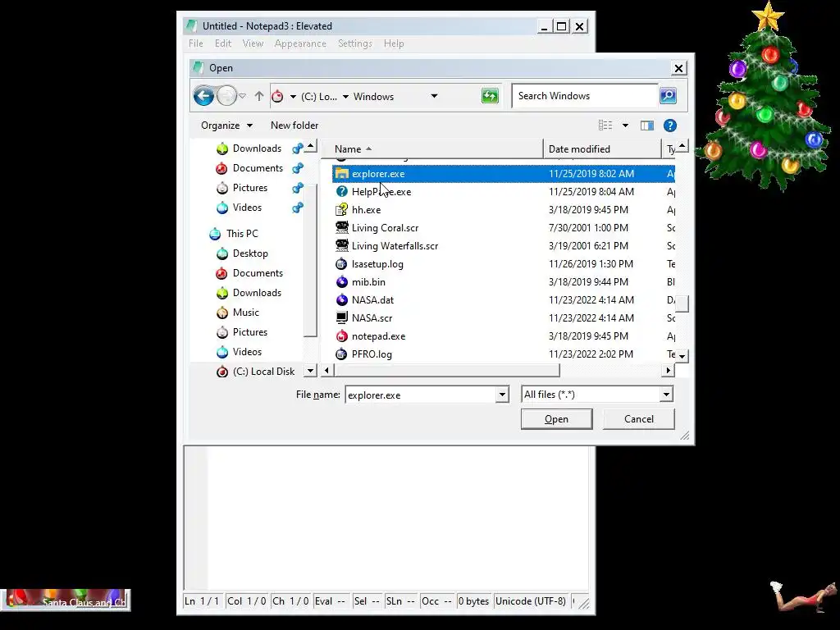Open the address bar history dropdown
Viewport: 840px width, 630px height.
[434, 97]
